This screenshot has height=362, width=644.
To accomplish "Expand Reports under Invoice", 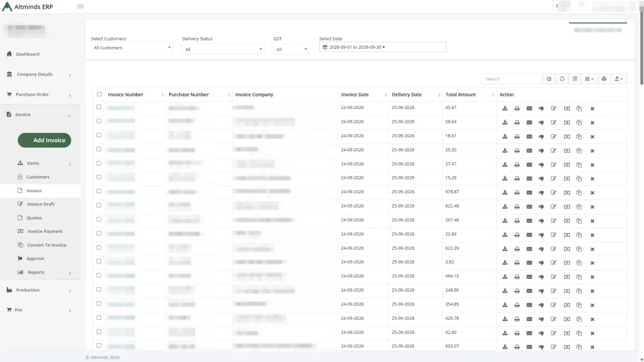I will click(40, 272).
